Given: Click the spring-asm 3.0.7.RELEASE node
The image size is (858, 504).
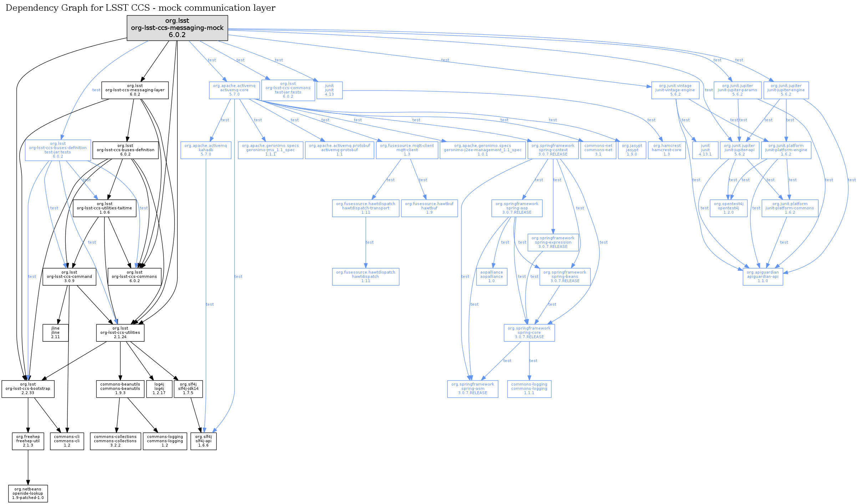Looking at the screenshot, I should (x=473, y=389).
